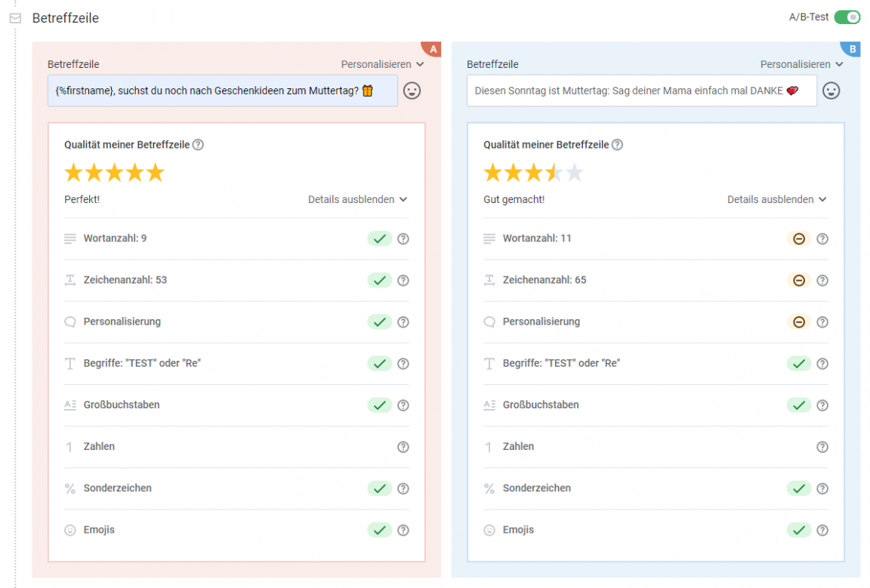Click help icon beside Sonderzeichen in variant B
The image size is (870, 588).
point(822,488)
